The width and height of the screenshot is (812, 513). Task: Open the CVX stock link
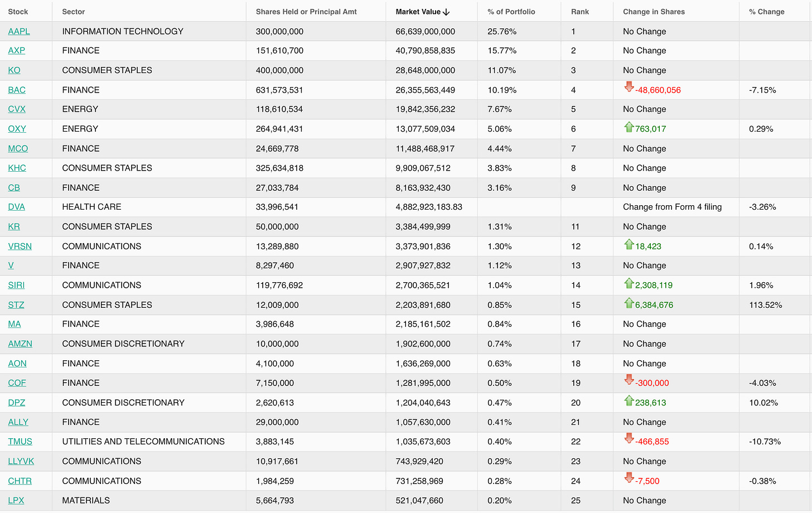(x=17, y=109)
